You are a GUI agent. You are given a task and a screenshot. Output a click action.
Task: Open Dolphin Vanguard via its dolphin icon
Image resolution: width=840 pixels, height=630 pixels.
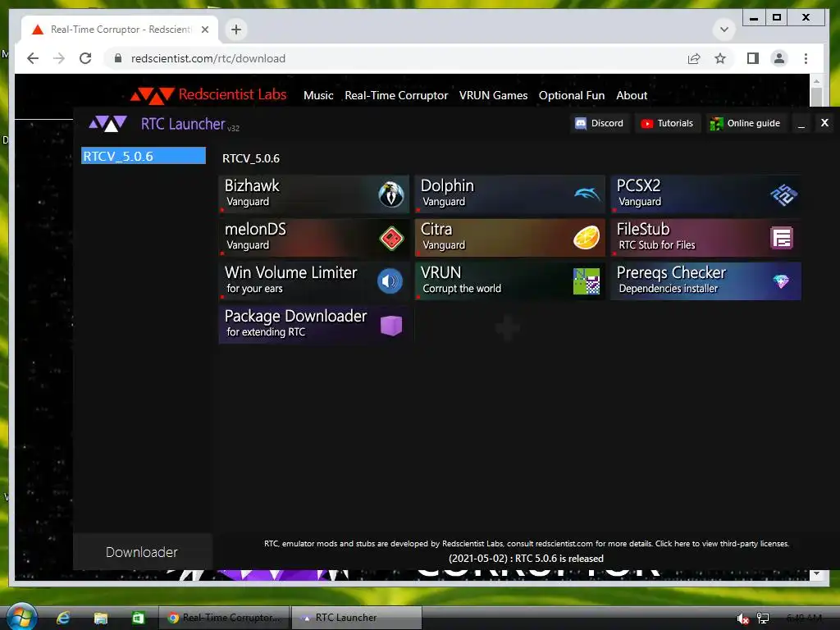[587, 194]
